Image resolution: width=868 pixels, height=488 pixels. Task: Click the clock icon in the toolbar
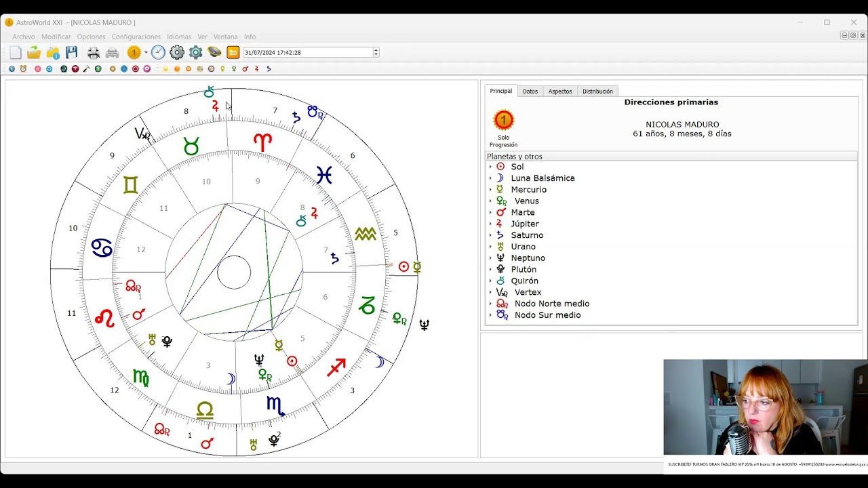tap(157, 52)
